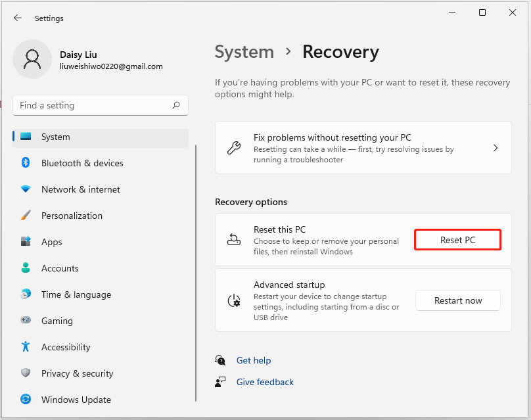
Task: Select the Gaming controller icon
Action: click(x=25, y=321)
